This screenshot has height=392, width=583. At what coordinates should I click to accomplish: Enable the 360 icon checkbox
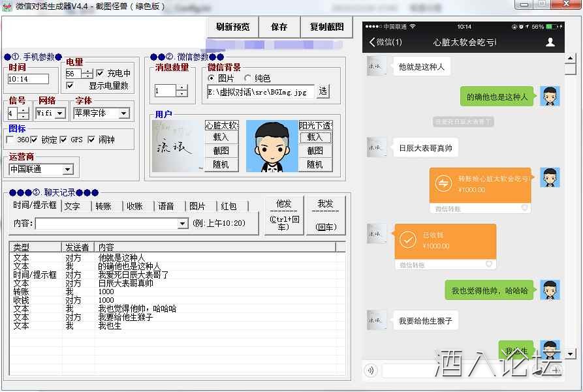click(x=10, y=140)
